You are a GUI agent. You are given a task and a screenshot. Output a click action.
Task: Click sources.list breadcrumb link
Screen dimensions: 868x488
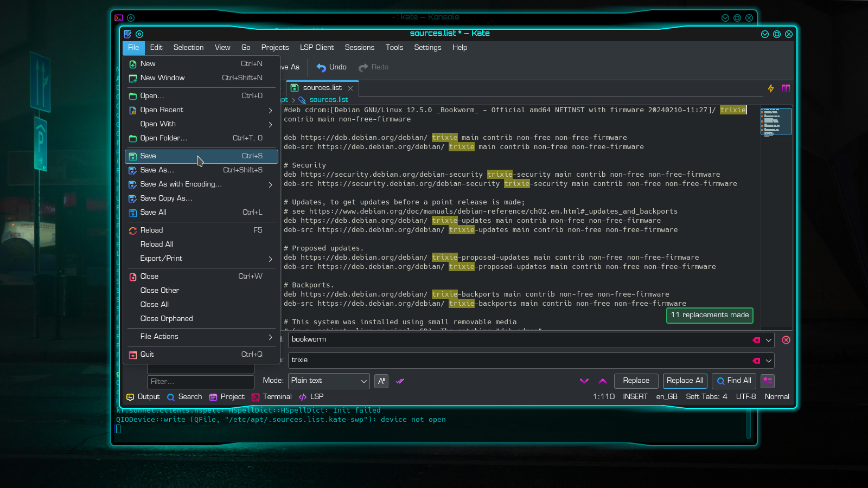coord(329,100)
